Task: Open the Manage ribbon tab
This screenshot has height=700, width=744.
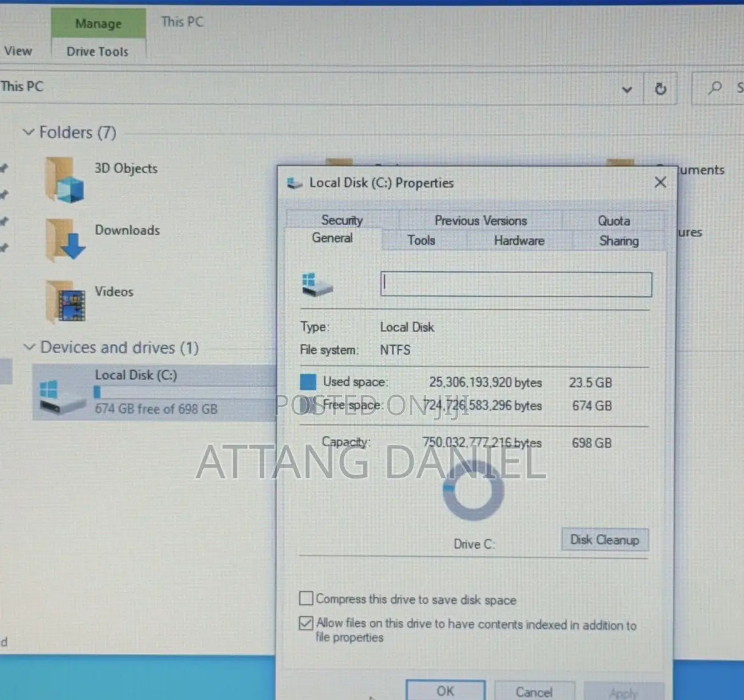Action: (98, 23)
